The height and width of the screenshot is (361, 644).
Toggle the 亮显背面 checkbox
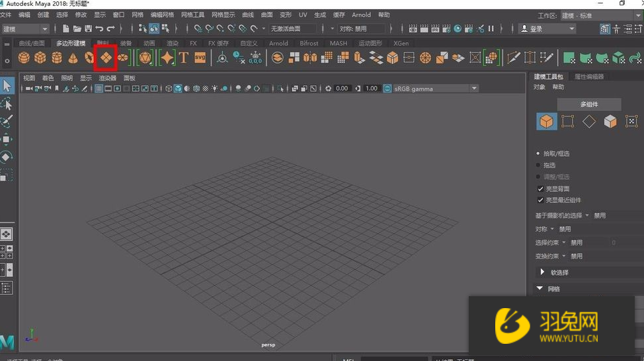coord(540,189)
